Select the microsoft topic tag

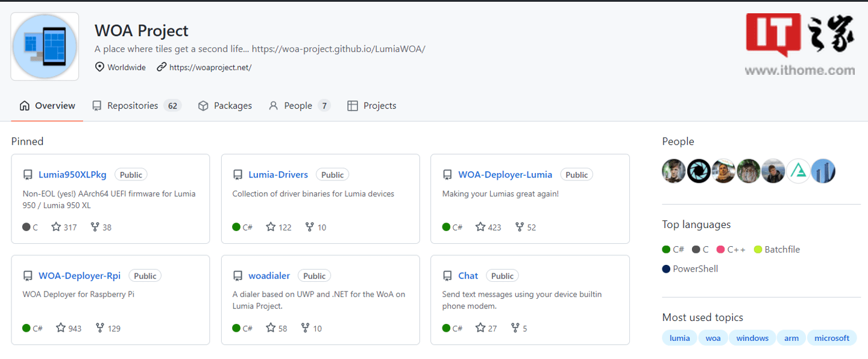click(x=831, y=338)
